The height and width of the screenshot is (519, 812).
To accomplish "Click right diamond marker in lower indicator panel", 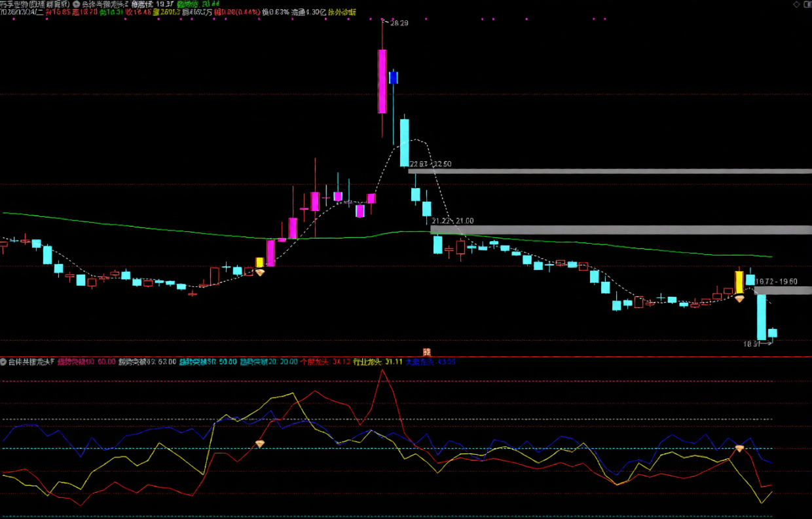I will (739, 449).
